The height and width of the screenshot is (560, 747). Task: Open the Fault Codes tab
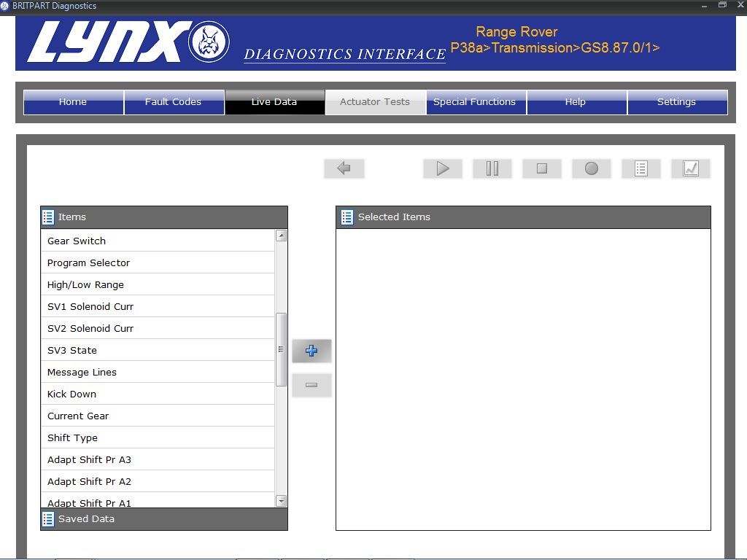[174, 102]
